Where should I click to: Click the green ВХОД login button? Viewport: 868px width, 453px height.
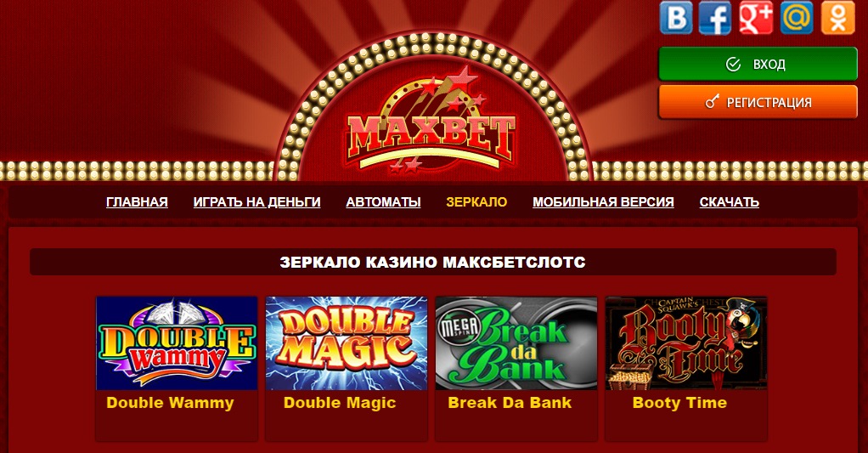point(758,65)
